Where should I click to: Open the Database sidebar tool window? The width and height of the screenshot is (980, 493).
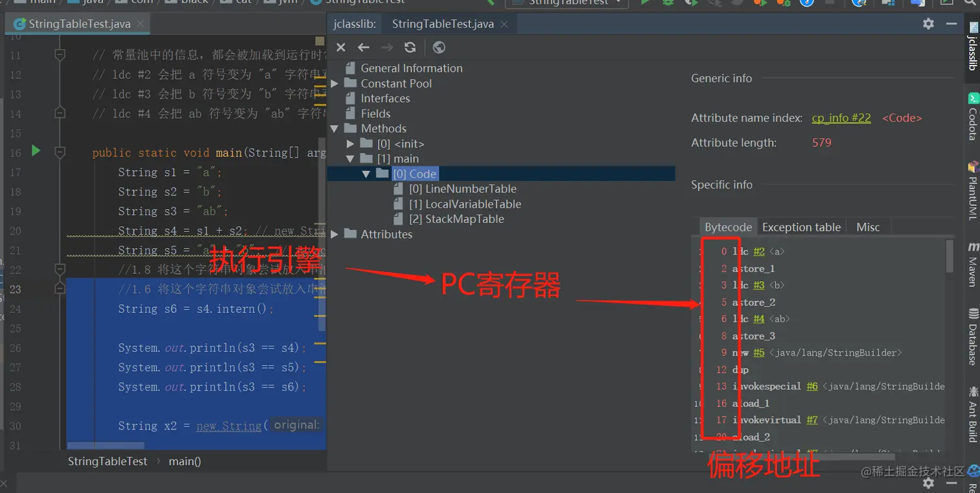pos(973,337)
